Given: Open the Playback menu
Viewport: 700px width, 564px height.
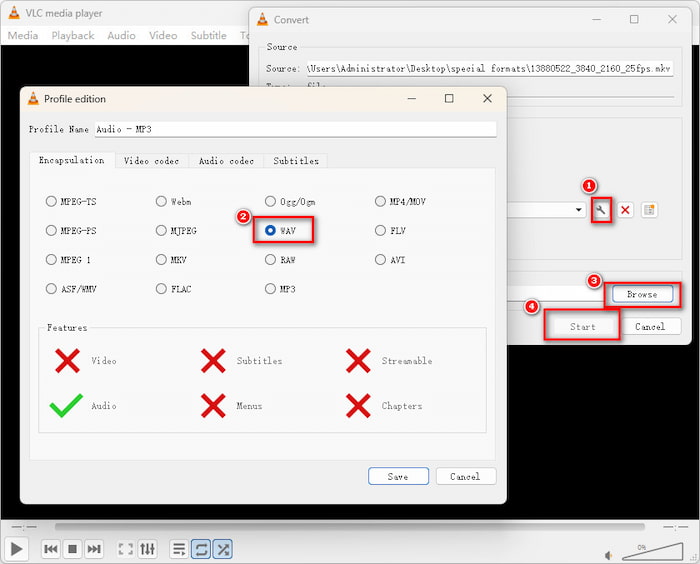Looking at the screenshot, I should [73, 35].
